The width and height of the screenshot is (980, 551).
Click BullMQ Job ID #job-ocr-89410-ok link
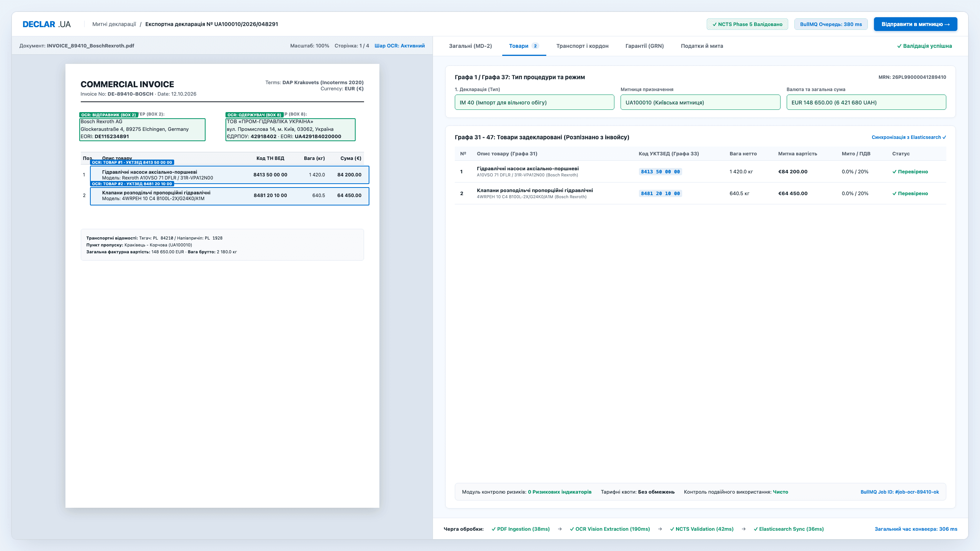click(899, 492)
